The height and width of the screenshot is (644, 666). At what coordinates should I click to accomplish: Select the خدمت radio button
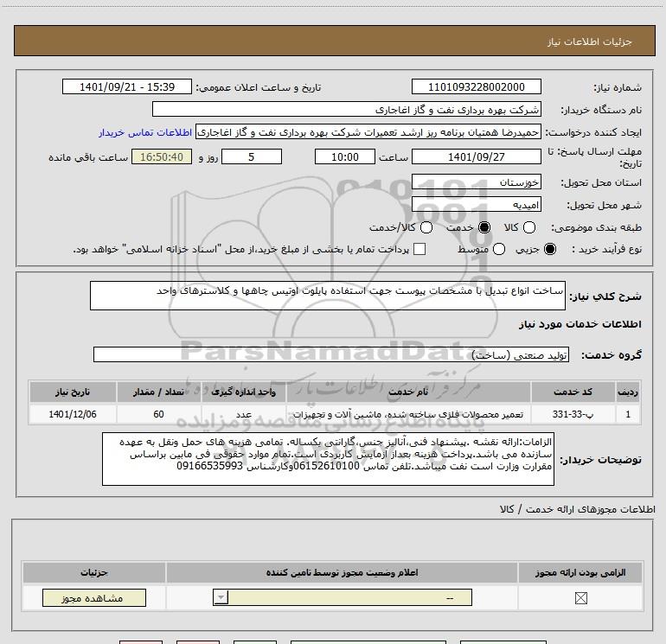coord(484,227)
